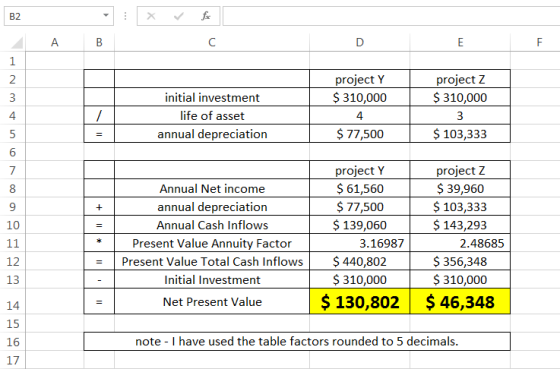Select column A header
This screenshot has height=369, width=560.
(54, 43)
